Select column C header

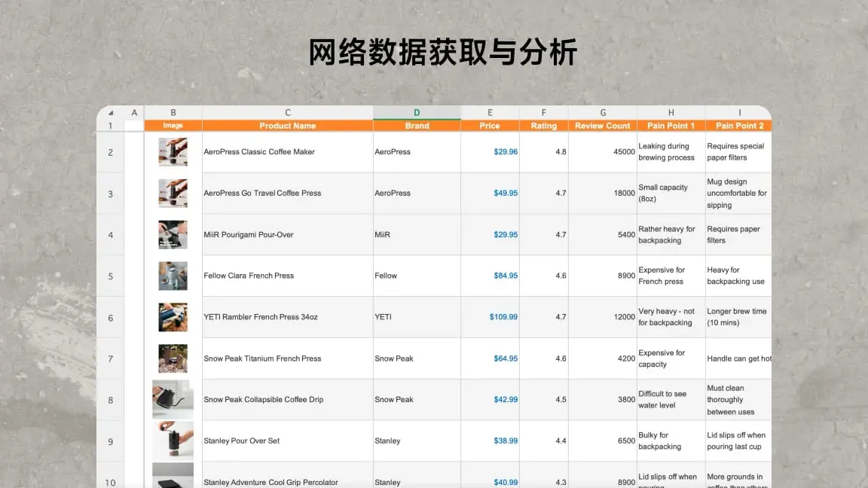click(x=287, y=112)
